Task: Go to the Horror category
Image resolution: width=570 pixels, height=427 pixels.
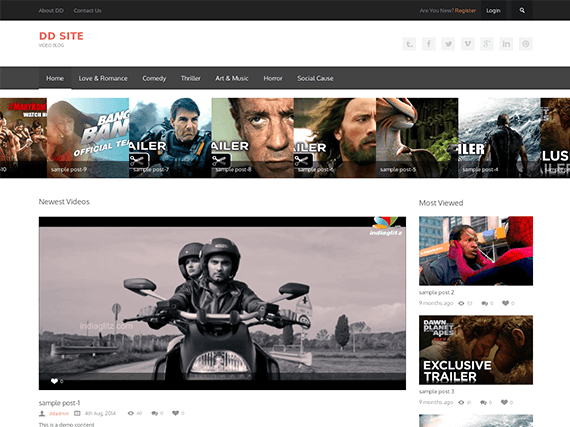Action: point(273,78)
